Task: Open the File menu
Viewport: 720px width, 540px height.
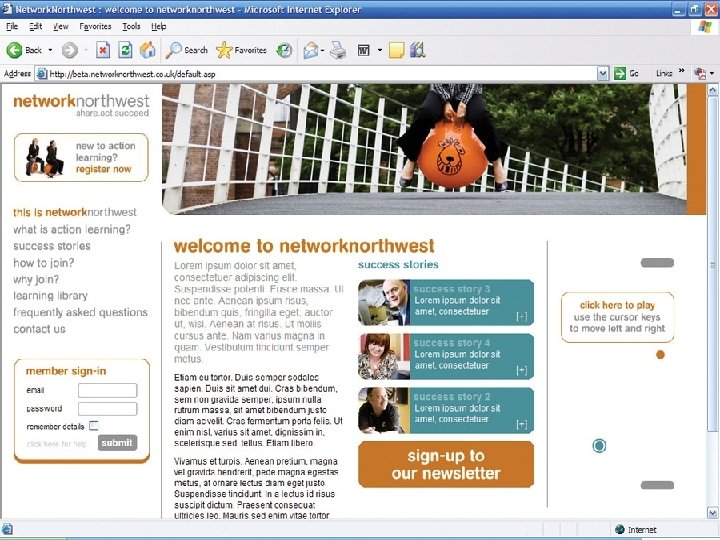Action: click(12, 27)
